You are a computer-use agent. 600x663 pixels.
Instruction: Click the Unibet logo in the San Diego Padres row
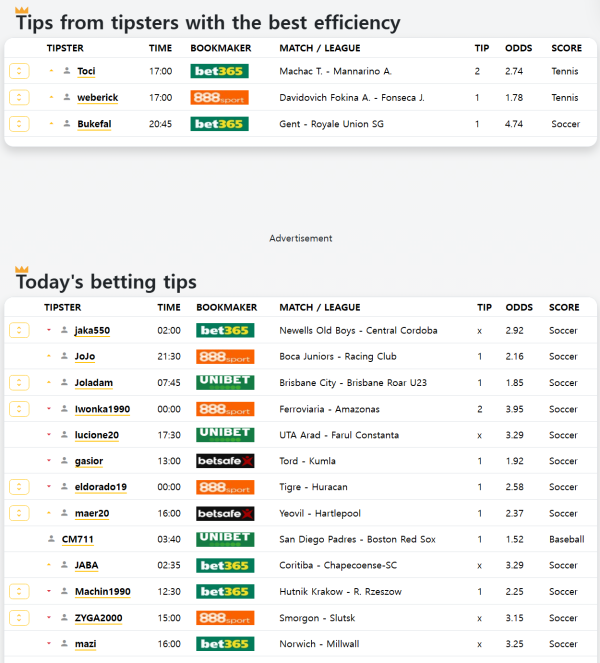[x=225, y=539]
